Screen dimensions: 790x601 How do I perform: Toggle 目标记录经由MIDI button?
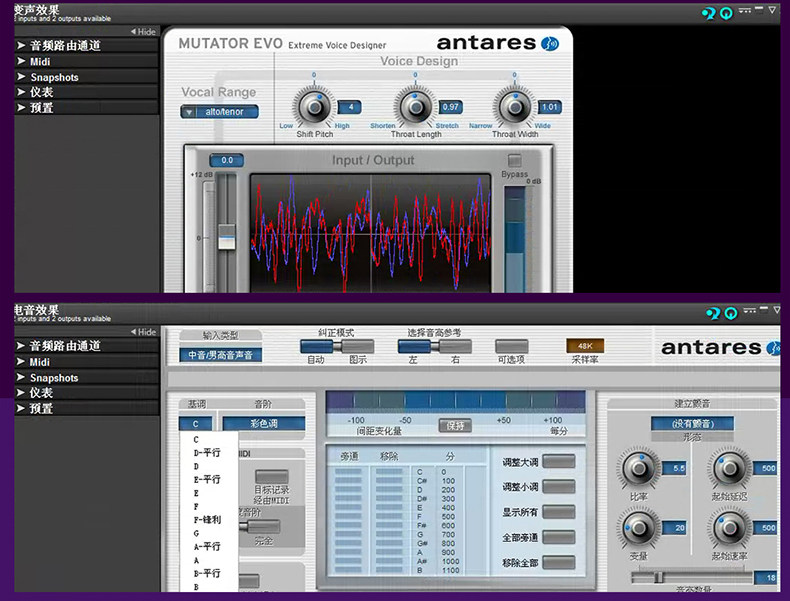pos(272,477)
